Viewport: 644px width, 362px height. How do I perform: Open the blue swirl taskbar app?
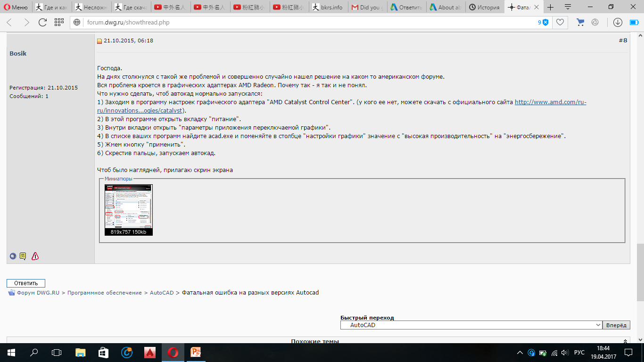coord(127,353)
